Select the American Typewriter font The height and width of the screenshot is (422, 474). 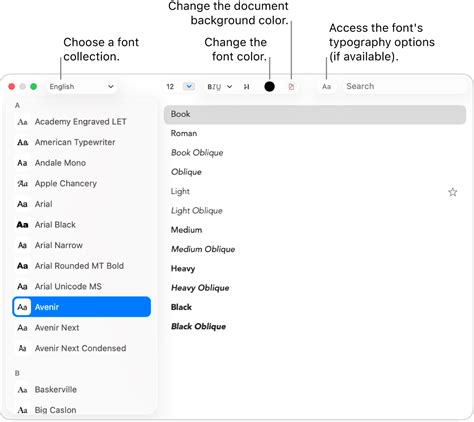pos(82,142)
